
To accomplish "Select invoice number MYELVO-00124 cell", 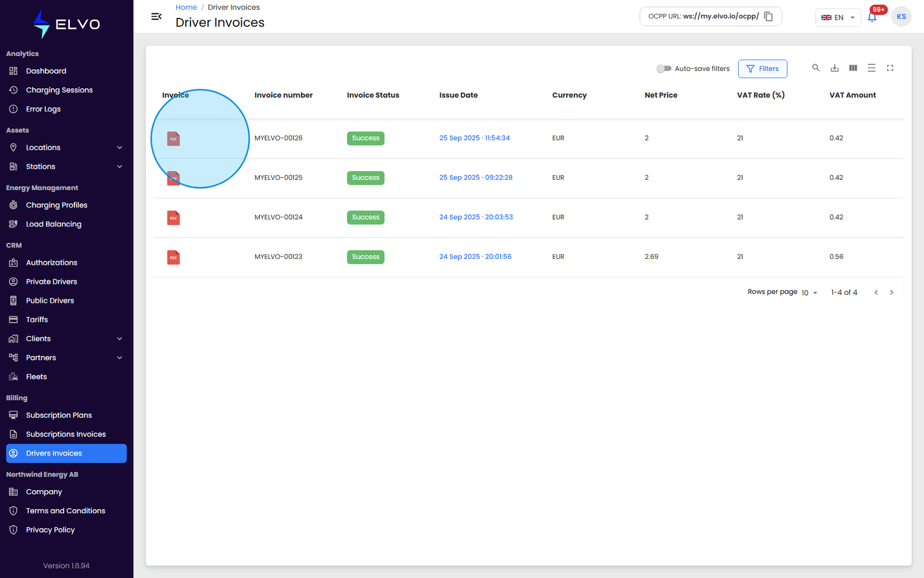I will [x=278, y=217].
